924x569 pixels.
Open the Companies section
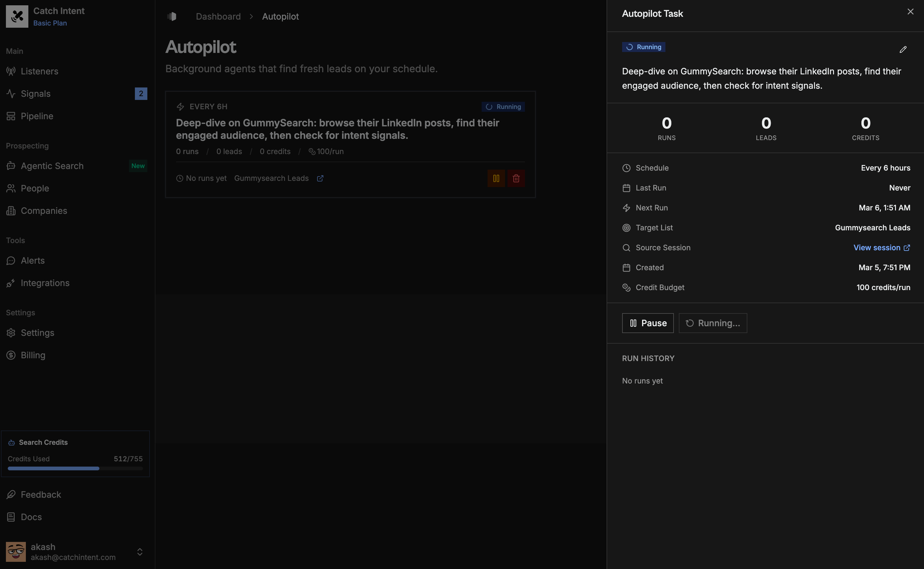click(44, 211)
